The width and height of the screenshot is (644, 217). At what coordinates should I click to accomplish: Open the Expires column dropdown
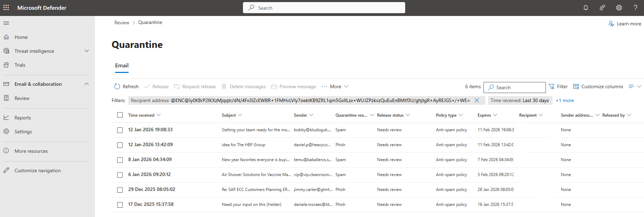click(x=495, y=115)
